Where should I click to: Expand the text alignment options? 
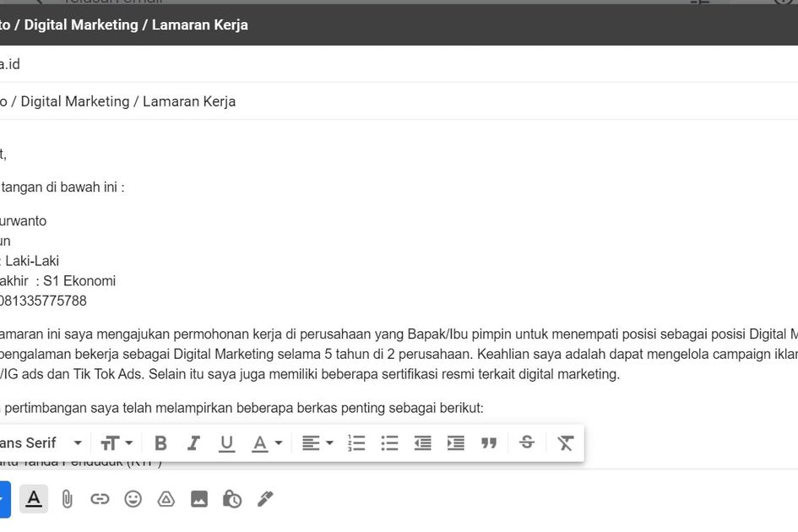pos(318,443)
